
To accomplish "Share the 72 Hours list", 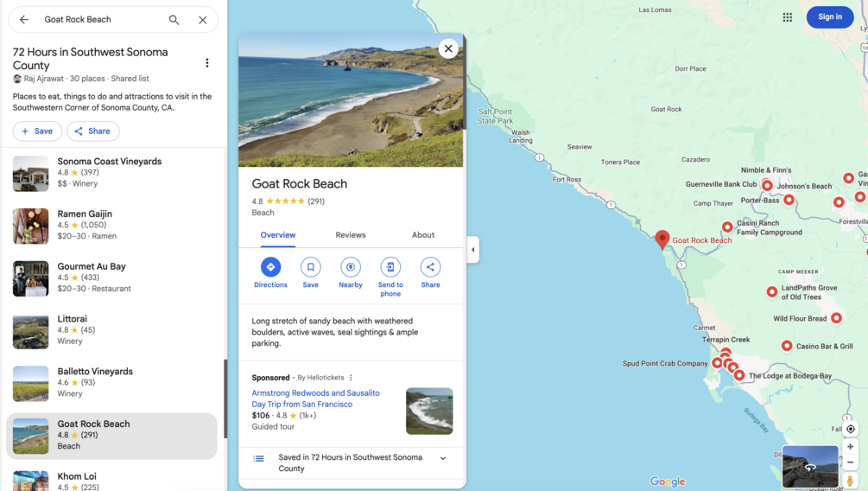I will point(92,131).
